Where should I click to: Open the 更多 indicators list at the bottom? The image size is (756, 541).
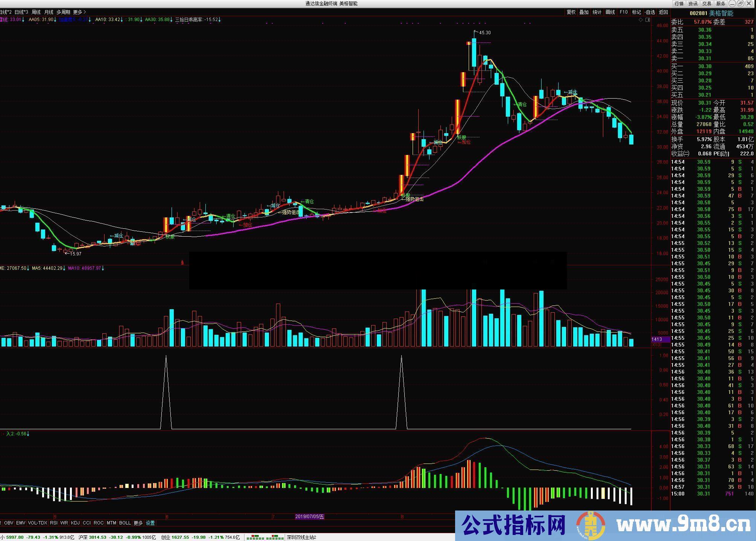click(x=138, y=523)
